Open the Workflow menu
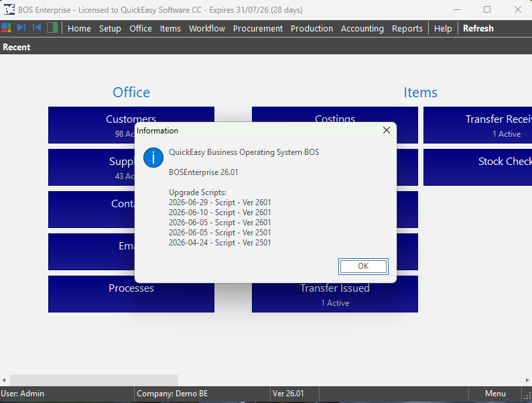This screenshot has height=403, width=532. point(207,29)
